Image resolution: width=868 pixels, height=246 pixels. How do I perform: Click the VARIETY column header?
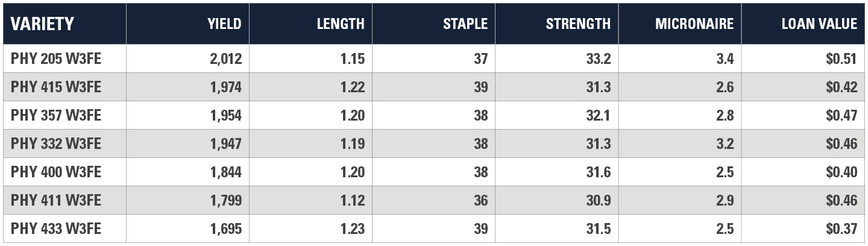(x=42, y=24)
